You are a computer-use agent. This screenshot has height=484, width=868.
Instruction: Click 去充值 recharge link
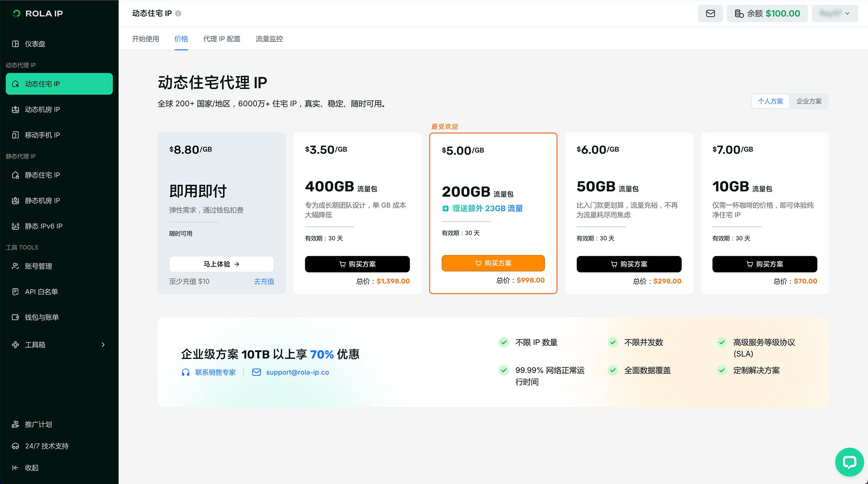coord(264,281)
